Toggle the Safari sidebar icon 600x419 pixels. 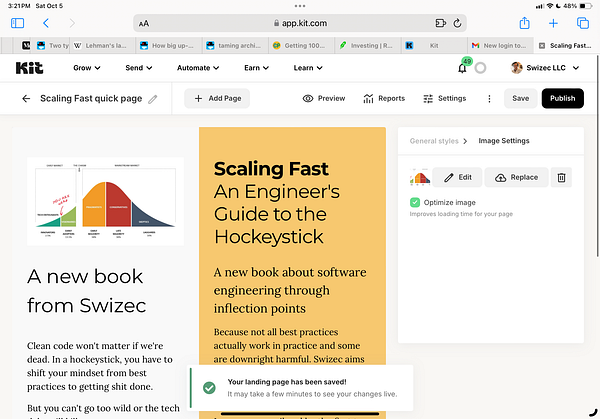coord(17,23)
